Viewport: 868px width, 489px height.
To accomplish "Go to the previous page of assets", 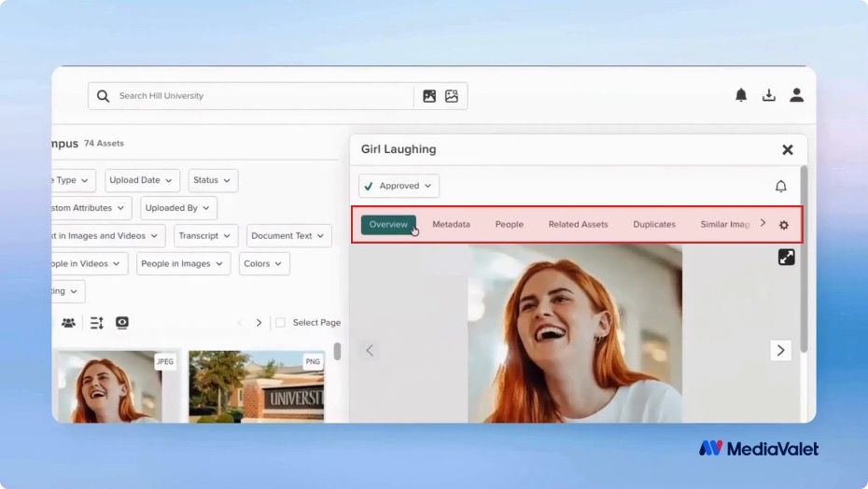I will pyautogui.click(x=240, y=323).
